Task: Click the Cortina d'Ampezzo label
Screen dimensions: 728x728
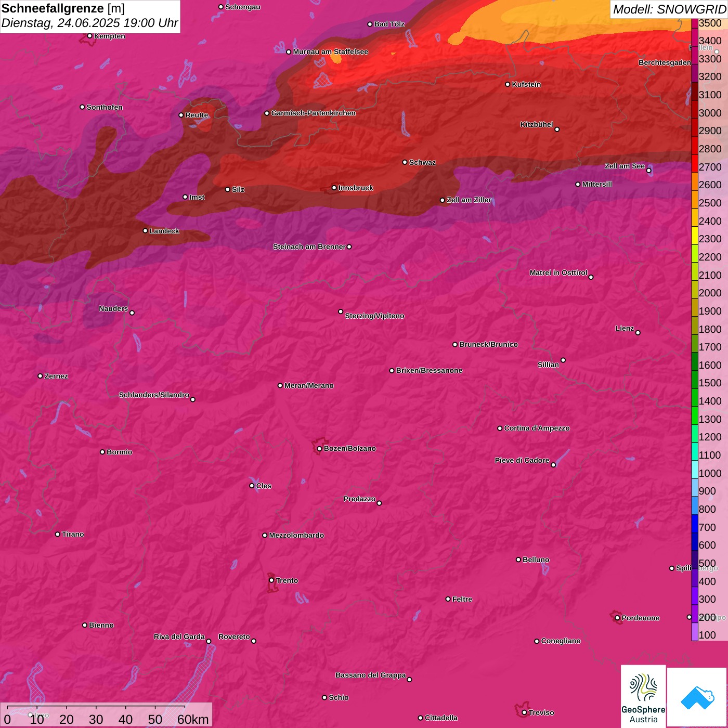Action: tap(537, 428)
